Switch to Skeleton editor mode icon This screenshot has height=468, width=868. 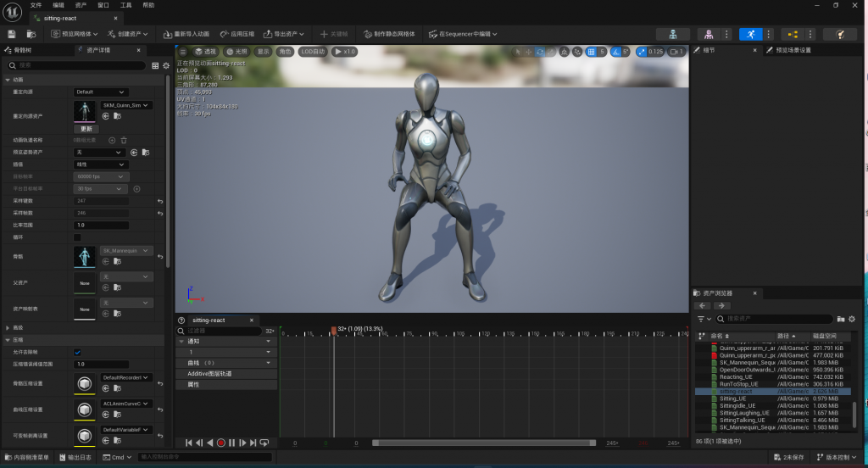[672, 35]
